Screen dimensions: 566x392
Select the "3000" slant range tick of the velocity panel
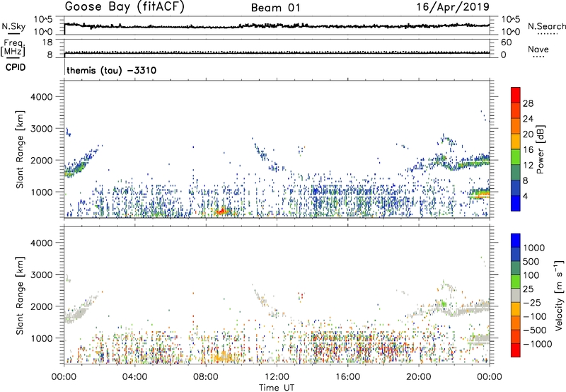[x=42, y=275]
